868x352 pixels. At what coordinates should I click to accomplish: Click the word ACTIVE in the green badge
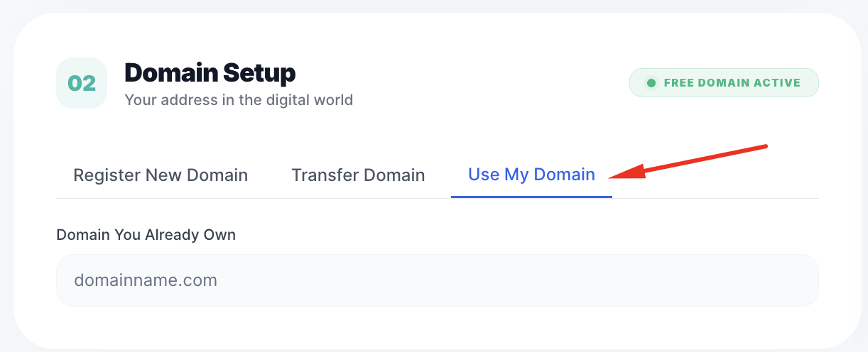point(777,83)
